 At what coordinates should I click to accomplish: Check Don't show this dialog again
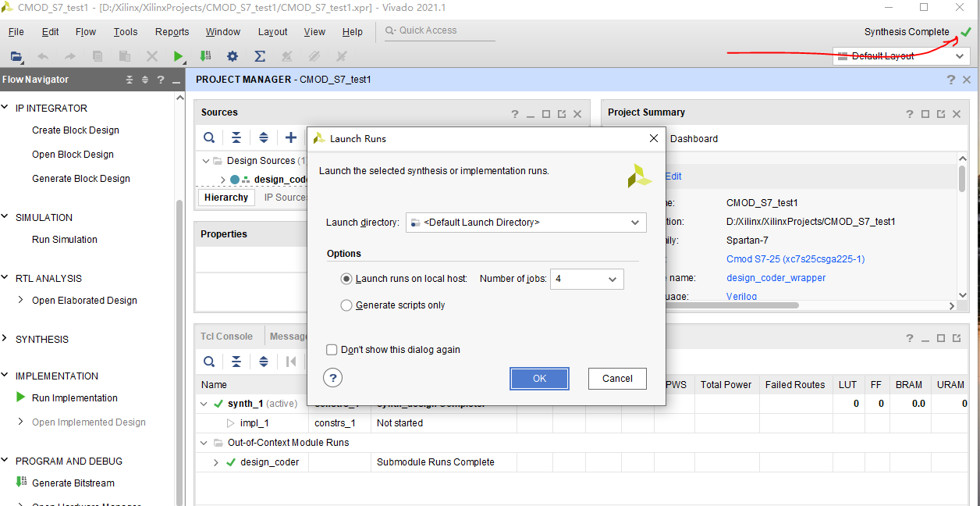(x=332, y=350)
